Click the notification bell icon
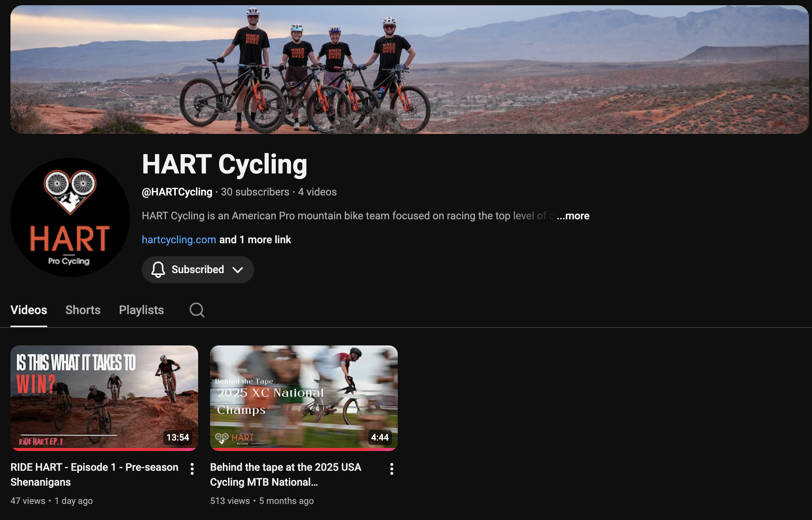Viewport: 812px width, 520px height. click(x=158, y=269)
